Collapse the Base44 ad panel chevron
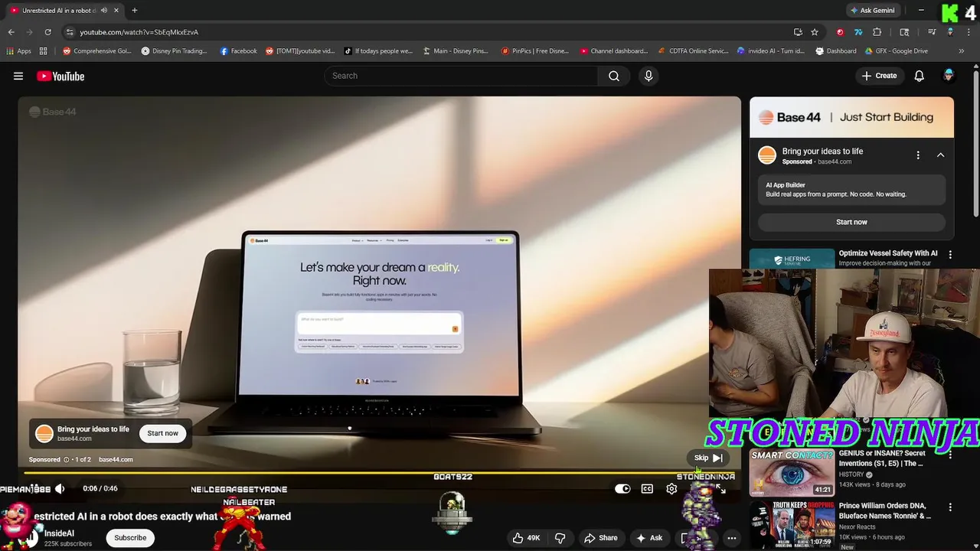Image resolution: width=980 pixels, height=551 pixels. click(940, 155)
